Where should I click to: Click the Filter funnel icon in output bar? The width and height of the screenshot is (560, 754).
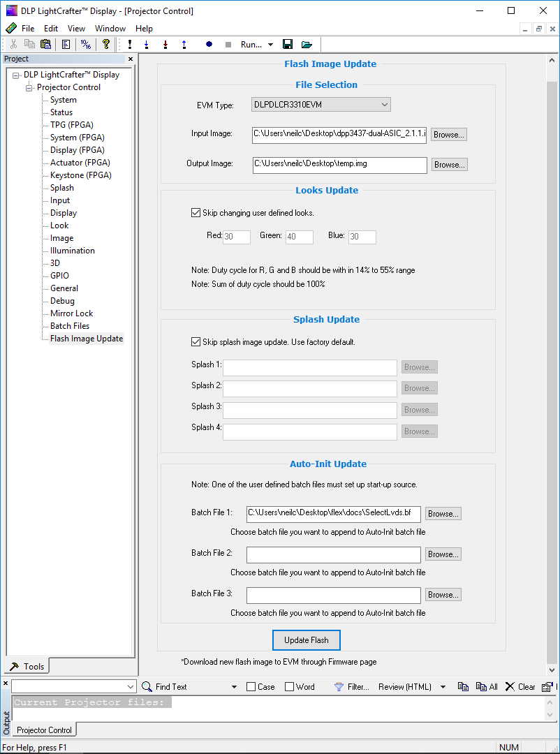point(339,687)
